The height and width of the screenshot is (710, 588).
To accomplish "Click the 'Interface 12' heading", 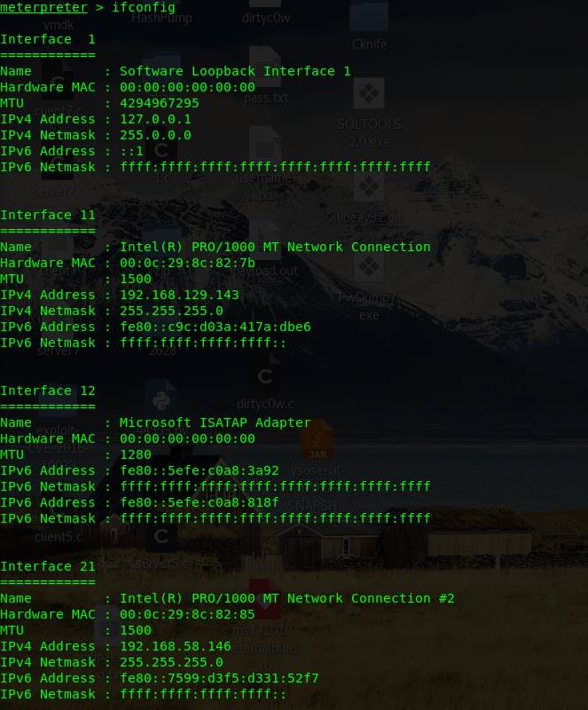I will 48,390.
